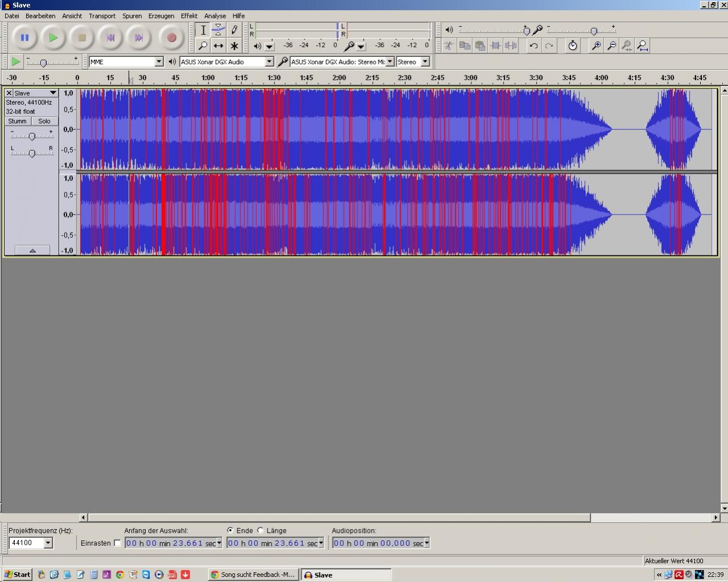Open the MME audio host dropdown
The height and width of the screenshot is (582, 728).
(x=159, y=61)
